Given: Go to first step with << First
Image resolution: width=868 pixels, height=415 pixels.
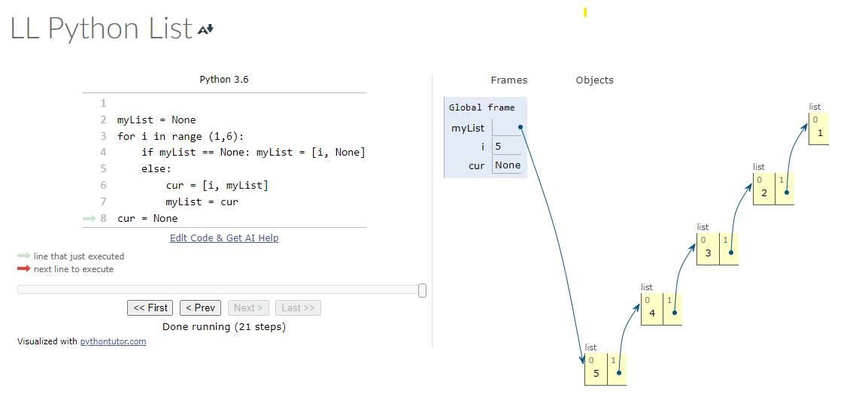Looking at the screenshot, I should click(150, 307).
